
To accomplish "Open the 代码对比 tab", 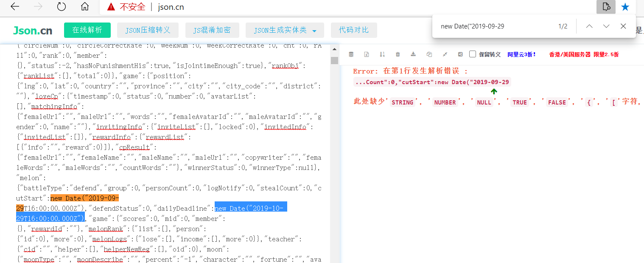I will coord(354,30).
